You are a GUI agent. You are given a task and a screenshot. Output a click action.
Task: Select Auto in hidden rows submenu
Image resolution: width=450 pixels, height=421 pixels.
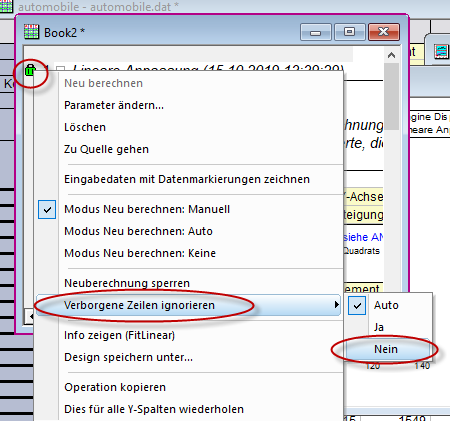pos(386,305)
